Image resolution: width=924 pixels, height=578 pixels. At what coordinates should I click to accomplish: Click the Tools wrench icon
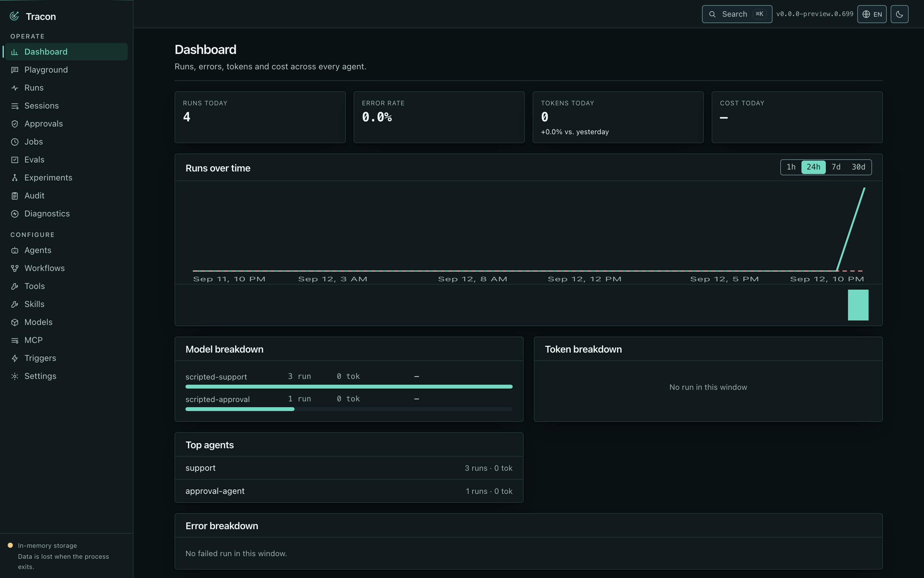14,286
